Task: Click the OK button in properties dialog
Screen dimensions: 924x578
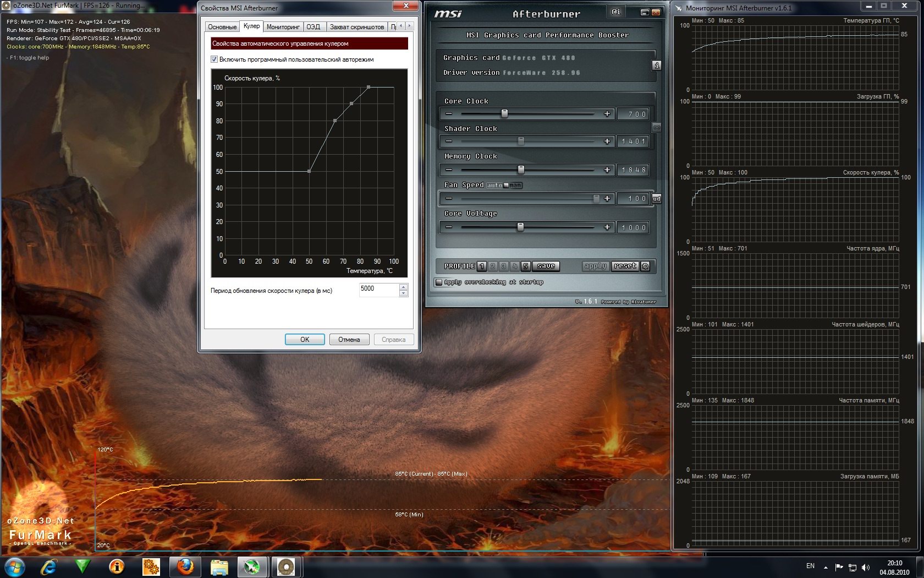Action: coord(305,340)
